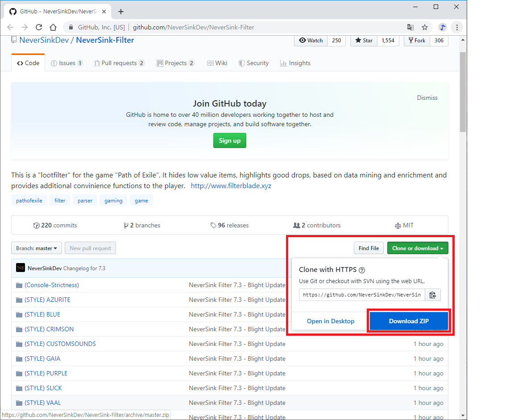Open the (STYLE) CUSTOMSOUNDS folder

pyautogui.click(x=60, y=344)
